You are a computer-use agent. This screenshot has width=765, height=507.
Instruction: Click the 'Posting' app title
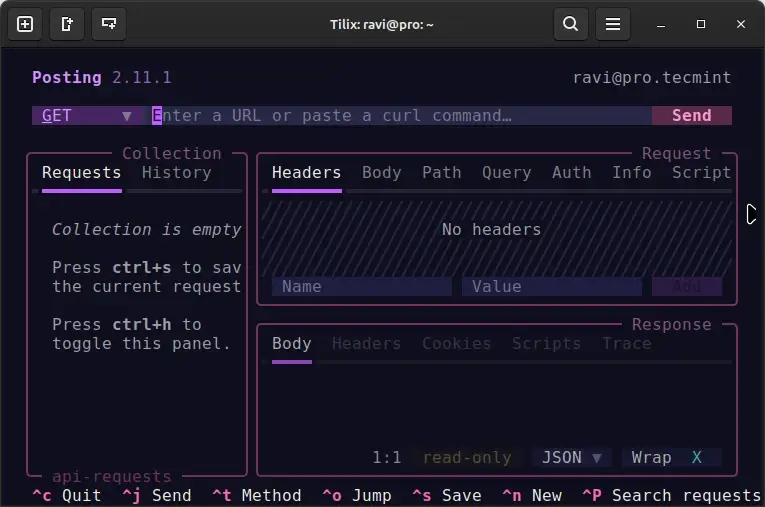pyautogui.click(x=67, y=78)
